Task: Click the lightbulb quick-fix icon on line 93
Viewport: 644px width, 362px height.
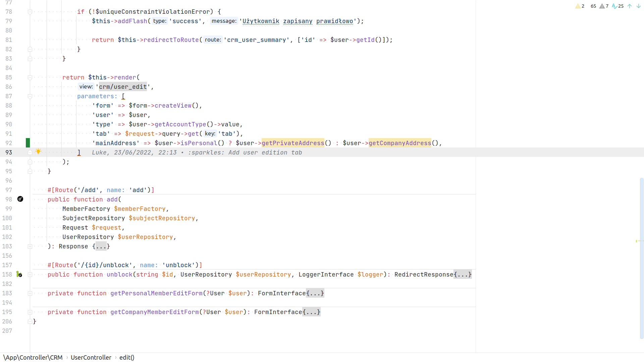Action: click(x=39, y=152)
